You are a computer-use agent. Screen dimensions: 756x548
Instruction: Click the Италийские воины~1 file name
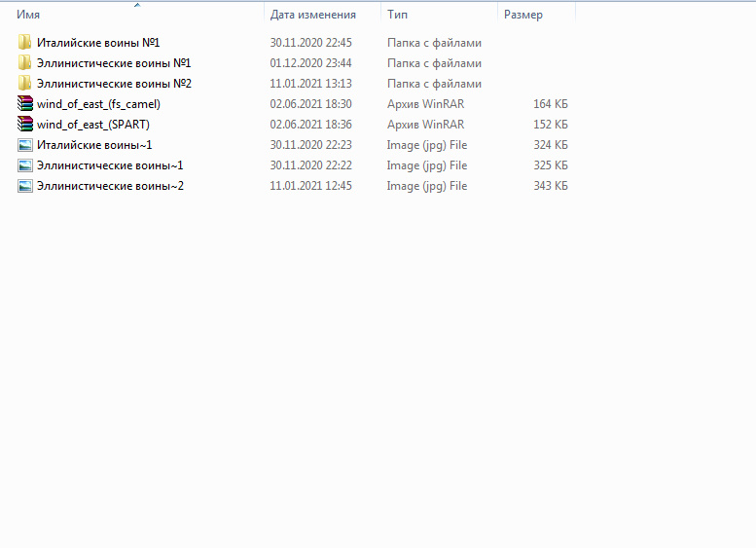pyautogui.click(x=94, y=145)
